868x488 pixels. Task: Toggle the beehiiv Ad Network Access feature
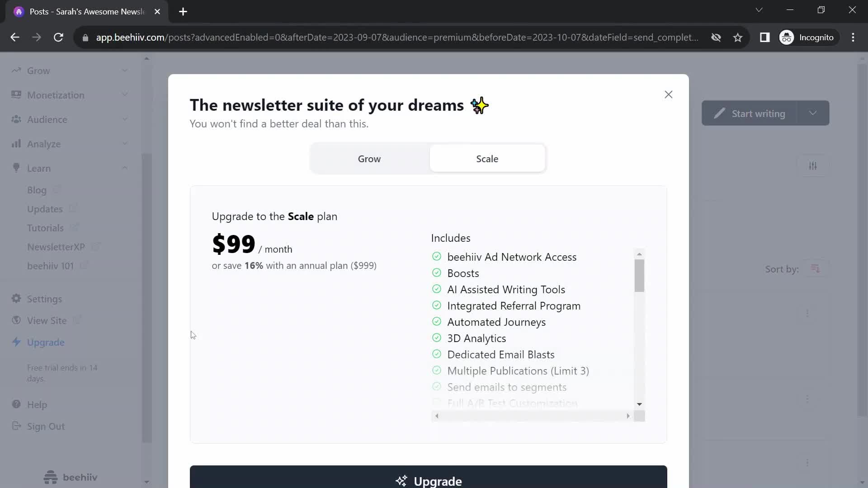coord(436,257)
